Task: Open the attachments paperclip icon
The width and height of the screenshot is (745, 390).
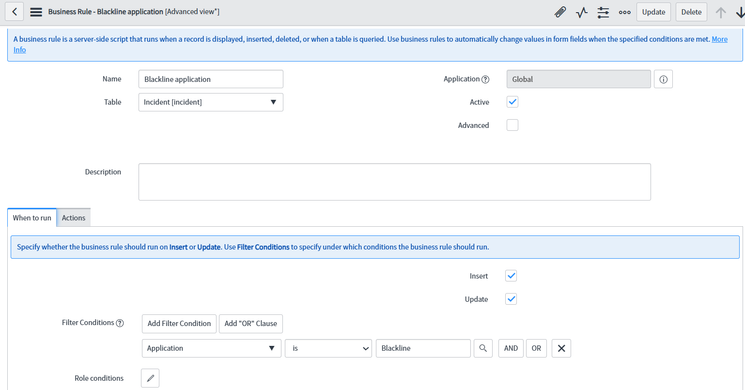Action: tap(560, 12)
